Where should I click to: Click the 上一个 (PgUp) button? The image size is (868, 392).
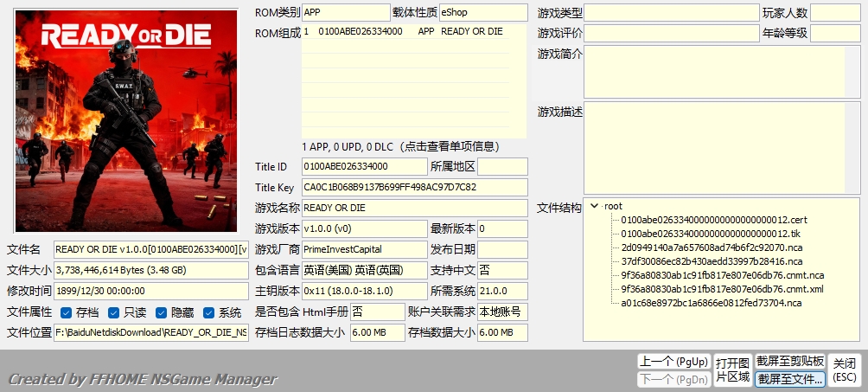pyautogui.click(x=673, y=362)
